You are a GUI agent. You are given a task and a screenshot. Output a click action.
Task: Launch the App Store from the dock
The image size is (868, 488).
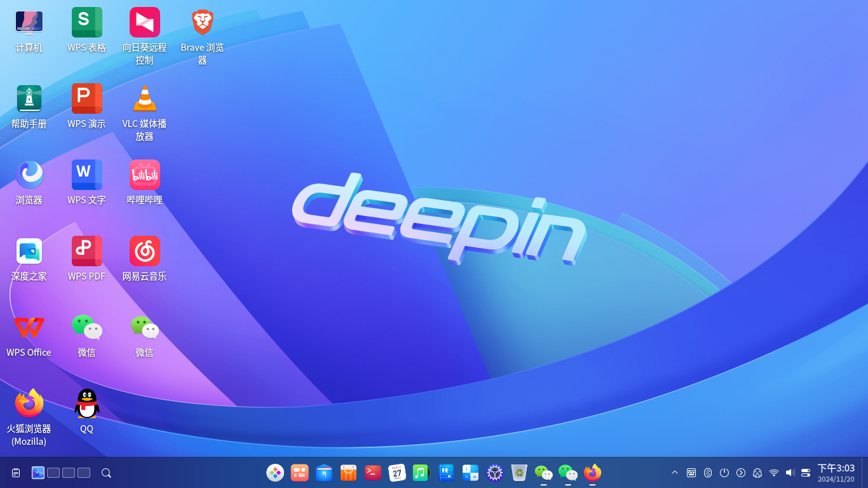[348, 473]
